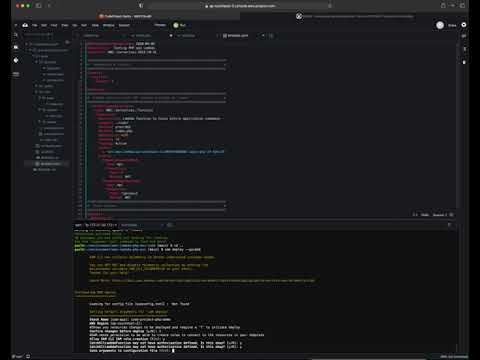Open the Collaborate panel on the right edge

[464, 36]
